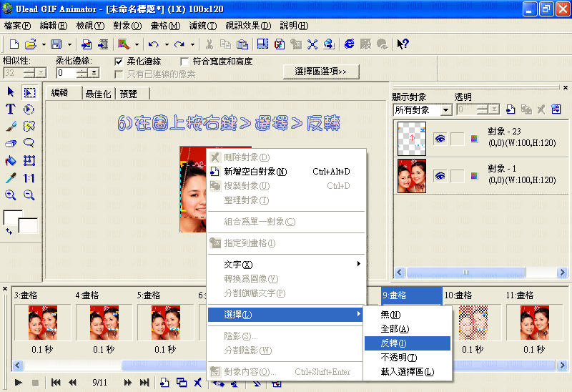The image size is (572, 392).
Task: Click the first frame button
Action: point(56,382)
